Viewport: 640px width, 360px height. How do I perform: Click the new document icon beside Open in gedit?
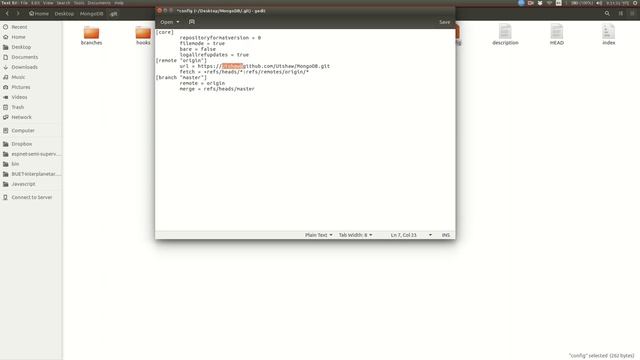(192, 22)
